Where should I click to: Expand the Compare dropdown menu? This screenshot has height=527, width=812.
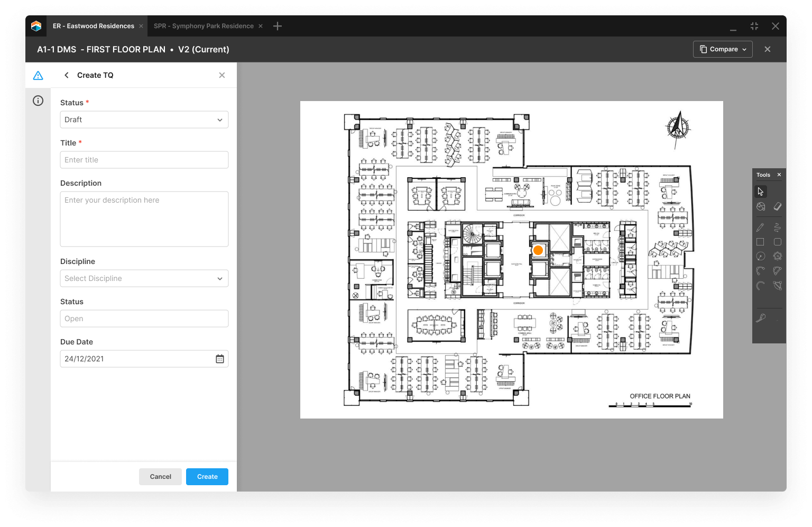point(723,49)
